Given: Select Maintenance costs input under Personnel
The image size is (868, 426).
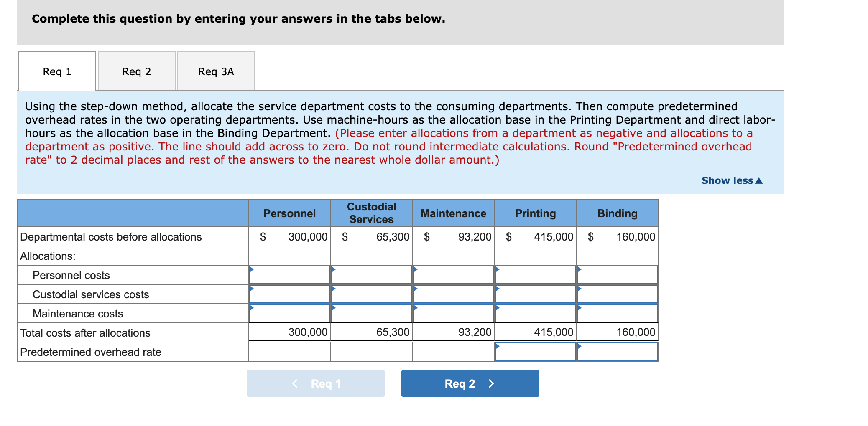Looking at the screenshot, I should coord(290,313).
